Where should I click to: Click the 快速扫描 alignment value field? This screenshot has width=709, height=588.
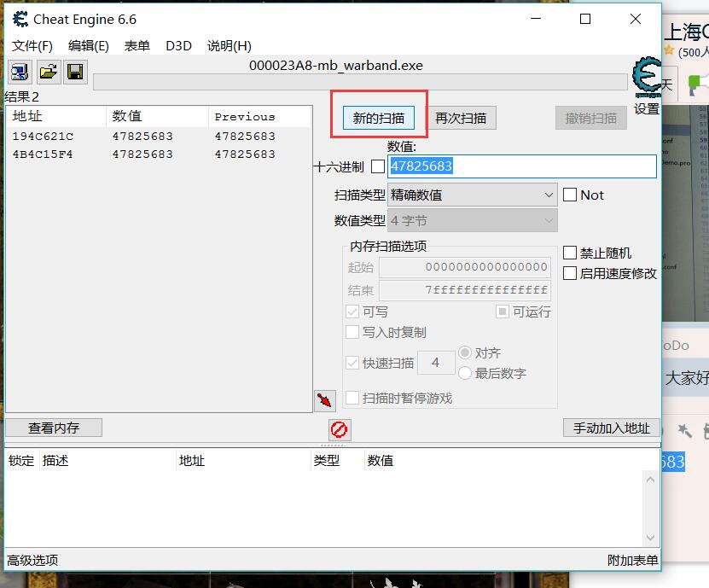click(x=436, y=363)
